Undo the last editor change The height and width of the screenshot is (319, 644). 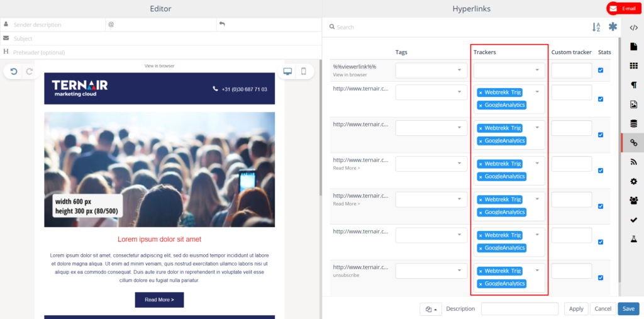pyautogui.click(x=14, y=72)
